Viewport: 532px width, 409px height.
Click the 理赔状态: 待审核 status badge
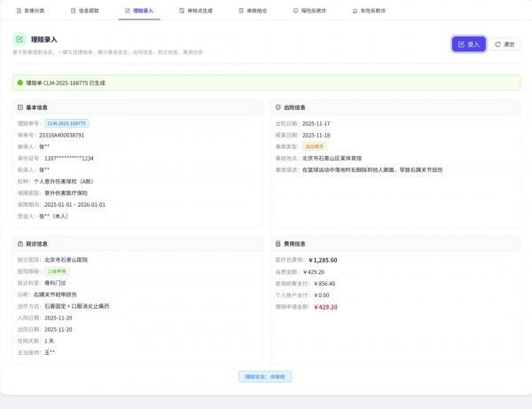pyautogui.click(x=265, y=377)
